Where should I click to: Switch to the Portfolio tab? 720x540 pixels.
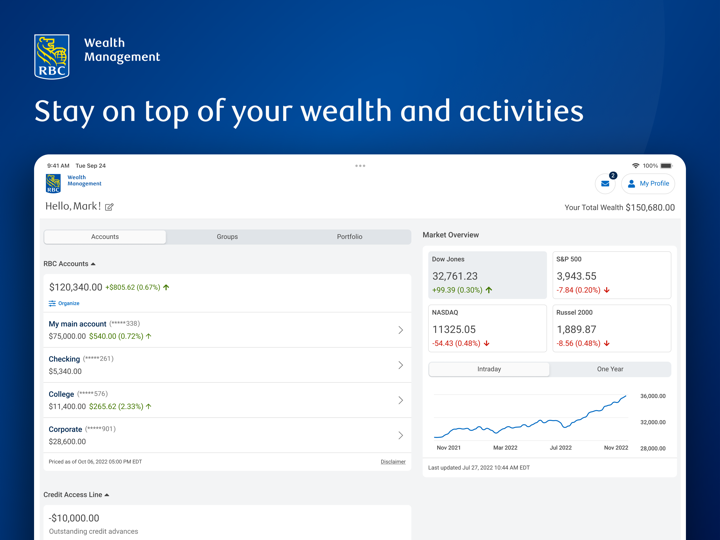[x=349, y=237]
